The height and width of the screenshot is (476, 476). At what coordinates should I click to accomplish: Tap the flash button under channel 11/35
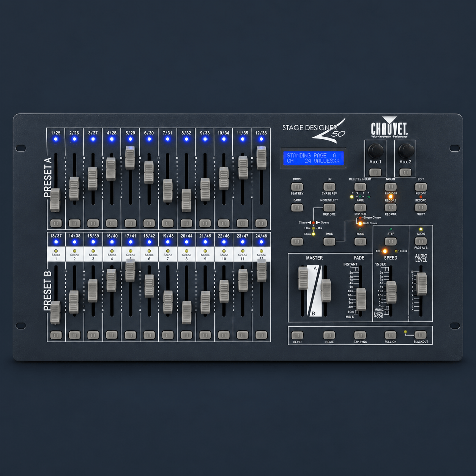pos(243,223)
